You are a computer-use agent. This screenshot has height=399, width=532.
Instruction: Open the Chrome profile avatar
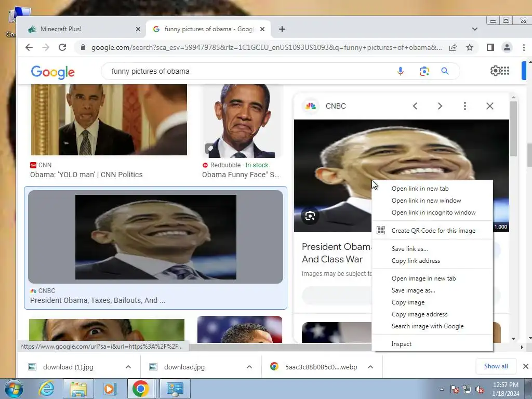tap(507, 47)
